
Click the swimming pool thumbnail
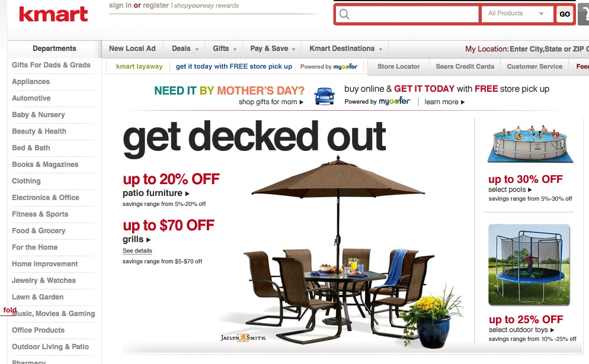(x=530, y=144)
